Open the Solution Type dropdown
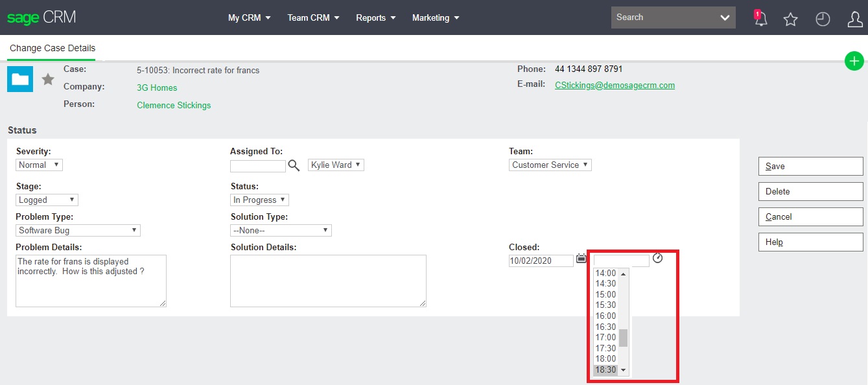Screen dimensions: 868x385 (x=281, y=230)
